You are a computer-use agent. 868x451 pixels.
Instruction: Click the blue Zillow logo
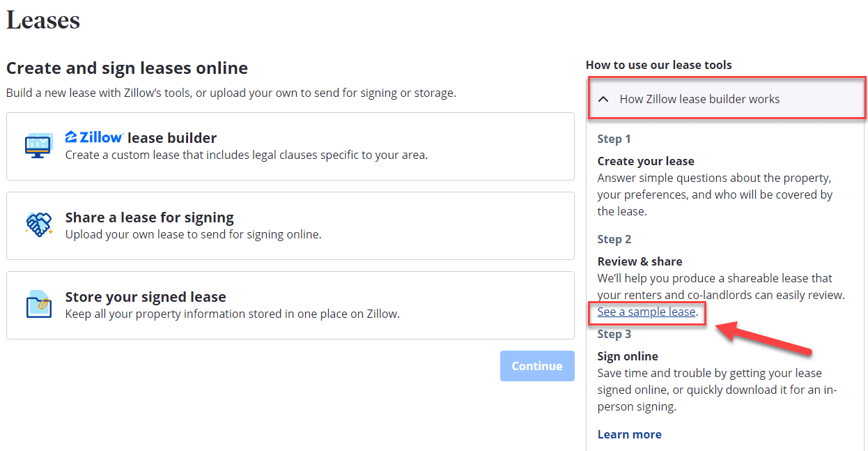point(94,137)
